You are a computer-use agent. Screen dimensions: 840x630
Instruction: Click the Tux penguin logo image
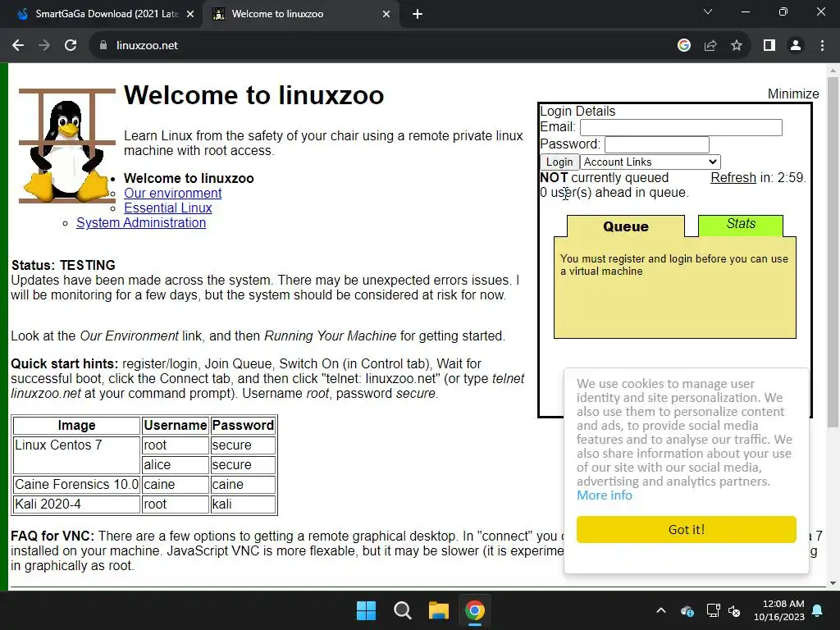(x=67, y=146)
